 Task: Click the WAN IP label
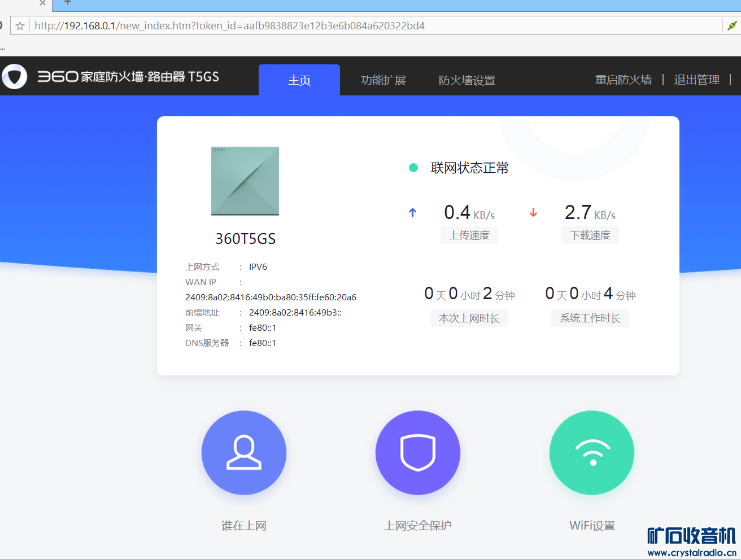pos(200,282)
